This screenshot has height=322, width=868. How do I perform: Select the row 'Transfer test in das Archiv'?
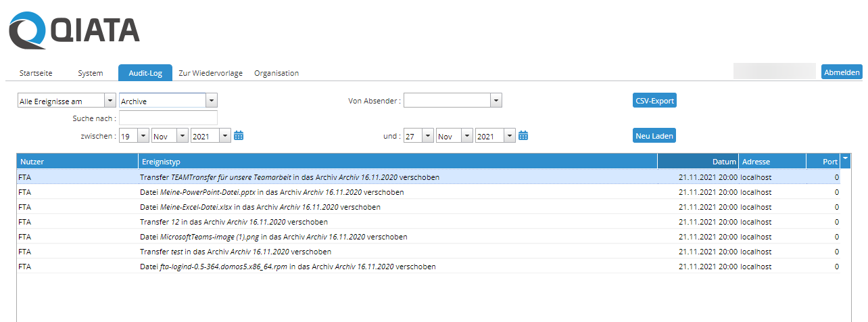tap(429, 252)
